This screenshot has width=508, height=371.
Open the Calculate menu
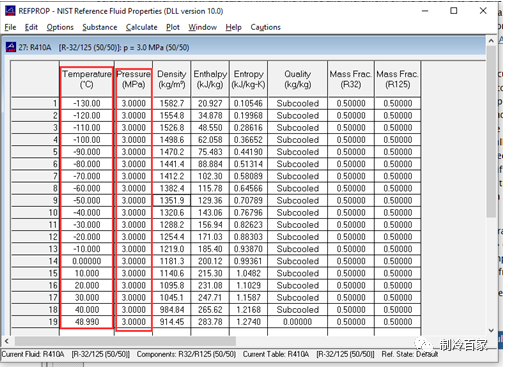[141, 27]
